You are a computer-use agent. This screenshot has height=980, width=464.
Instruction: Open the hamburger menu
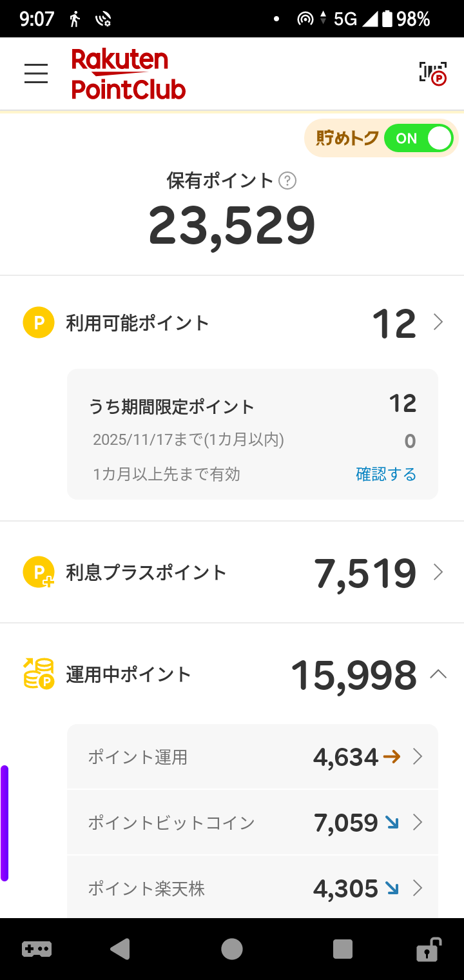click(36, 73)
